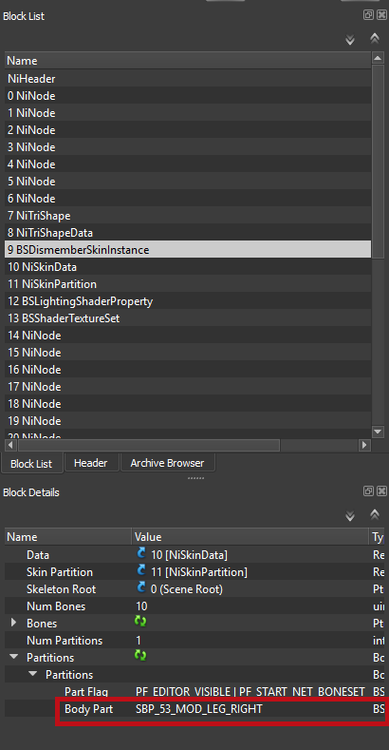Image resolution: width=389 pixels, height=750 pixels.
Task: Float the Block Details panel
Action: (368, 491)
